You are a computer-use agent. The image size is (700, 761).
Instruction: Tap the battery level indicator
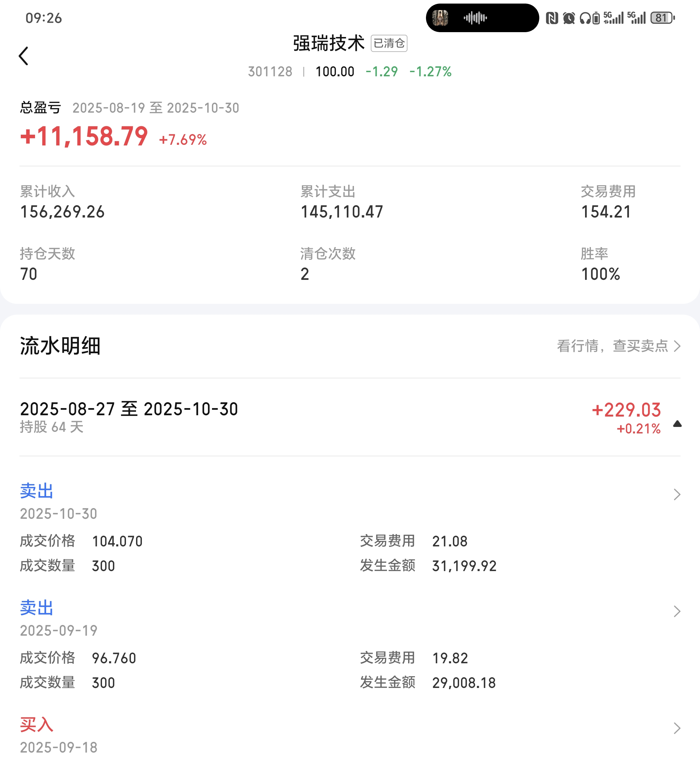pyautogui.click(x=662, y=18)
